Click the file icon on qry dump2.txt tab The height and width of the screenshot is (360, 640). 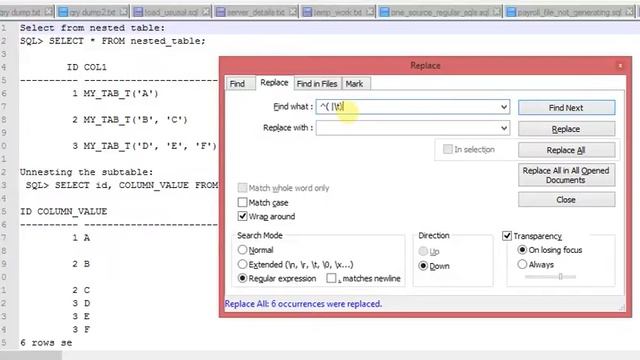pyautogui.click(x=63, y=12)
